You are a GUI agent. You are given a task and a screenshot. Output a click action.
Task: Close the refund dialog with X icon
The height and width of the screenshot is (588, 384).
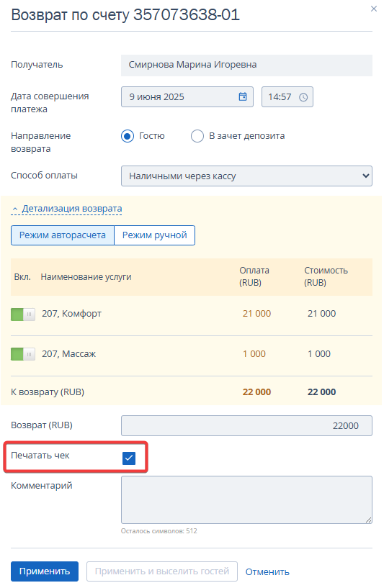(373, 9)
